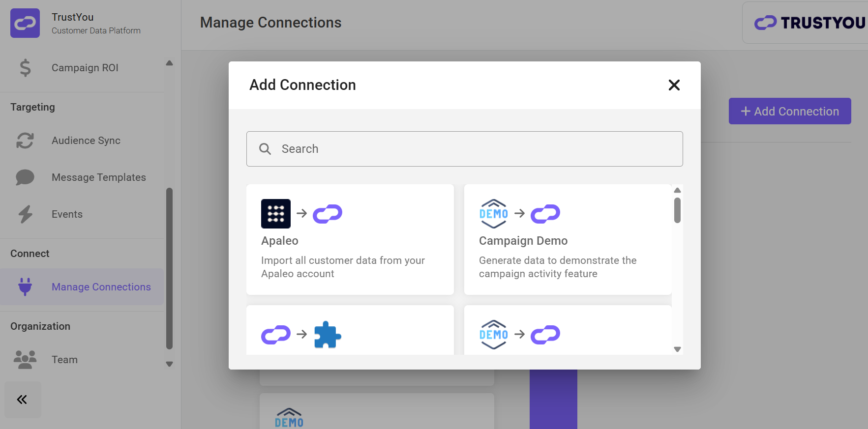Image resolution: width=868 pixels, height=429 pixels.
Task: Collapse the sidebar with double chevron
Action: click(23, 400)
